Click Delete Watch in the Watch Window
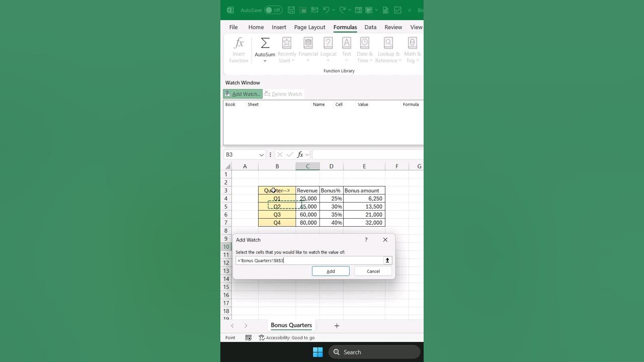 click(x=283, y=94)
